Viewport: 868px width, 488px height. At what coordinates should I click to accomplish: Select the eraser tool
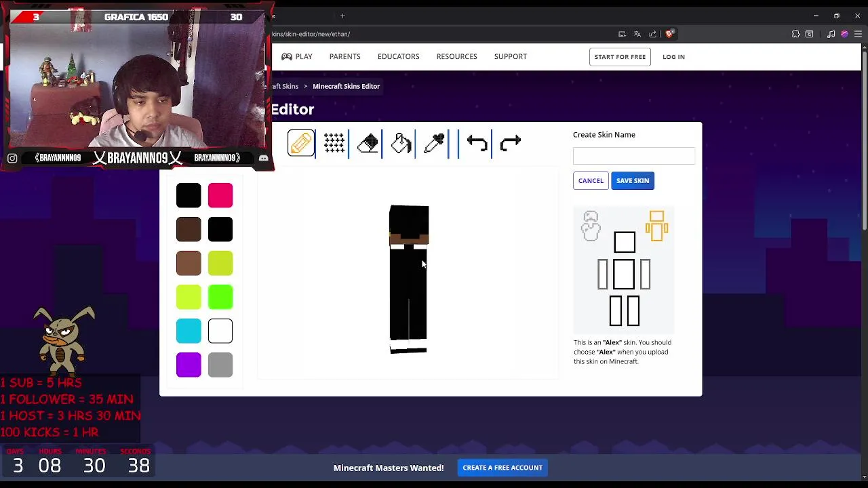[368, 143]
